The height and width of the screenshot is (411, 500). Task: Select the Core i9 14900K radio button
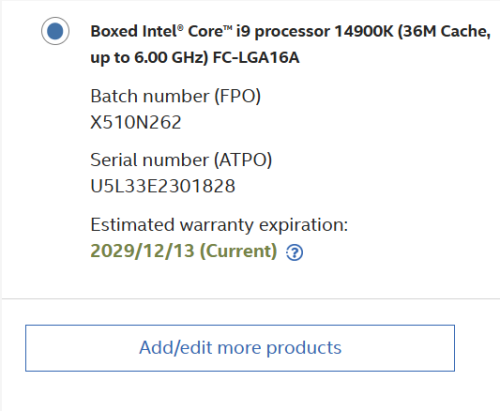(x=55, y=31)
